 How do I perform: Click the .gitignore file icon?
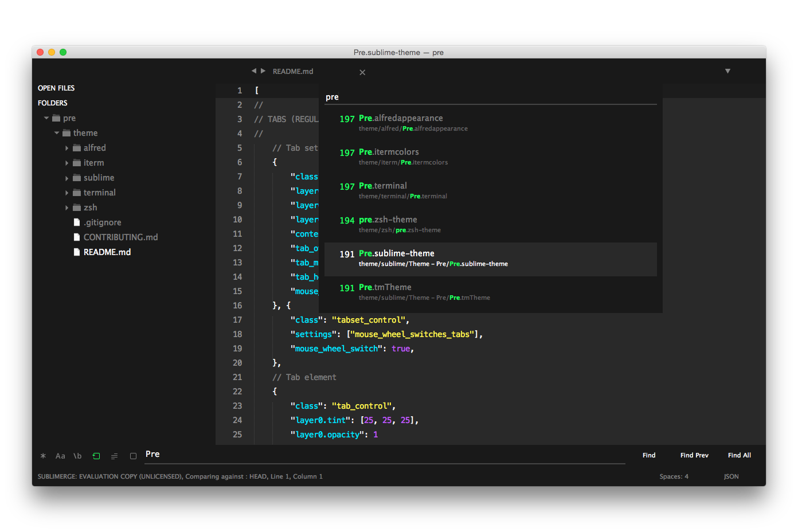tap(77, 222)
